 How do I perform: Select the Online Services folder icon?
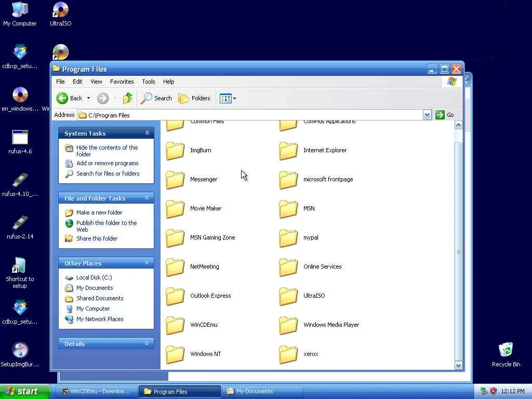click(x=288, y=268)
